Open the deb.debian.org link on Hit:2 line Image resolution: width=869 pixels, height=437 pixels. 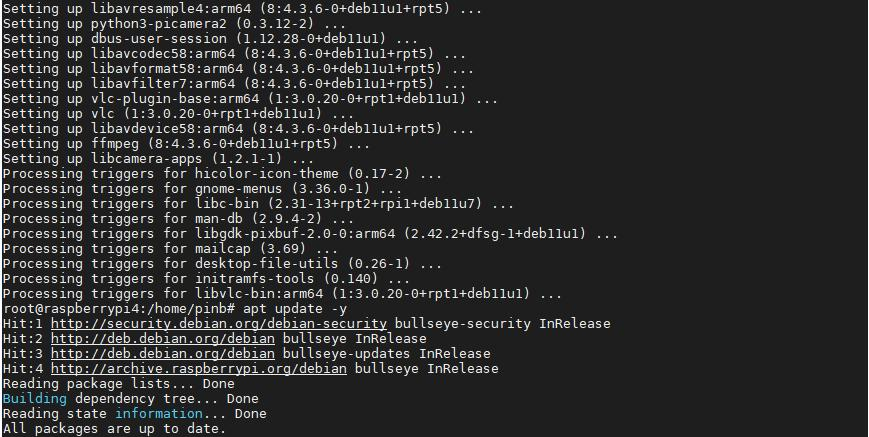click(x=163, y=338)
